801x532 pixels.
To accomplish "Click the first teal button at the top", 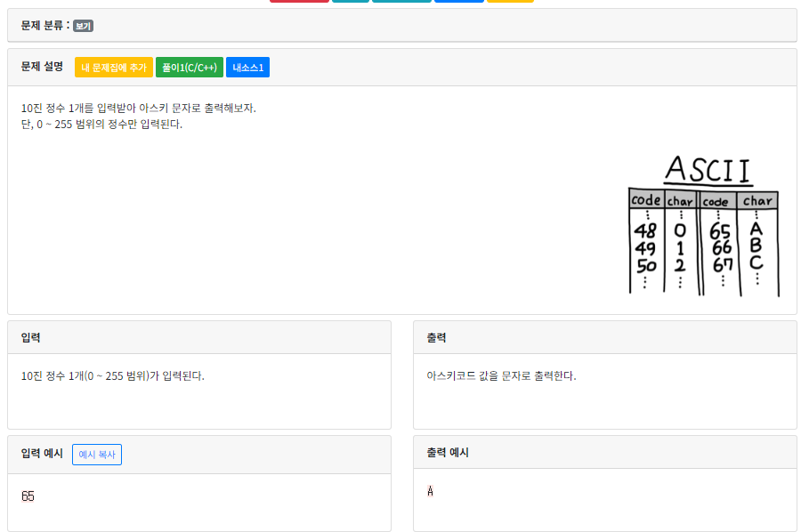I will [x=350, y=3].
